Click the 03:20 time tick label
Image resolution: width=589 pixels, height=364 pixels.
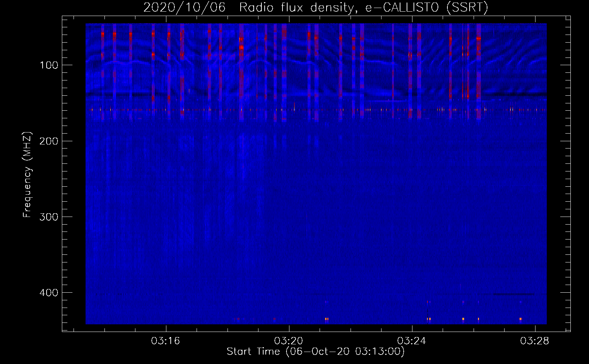(x=289, y=341)
